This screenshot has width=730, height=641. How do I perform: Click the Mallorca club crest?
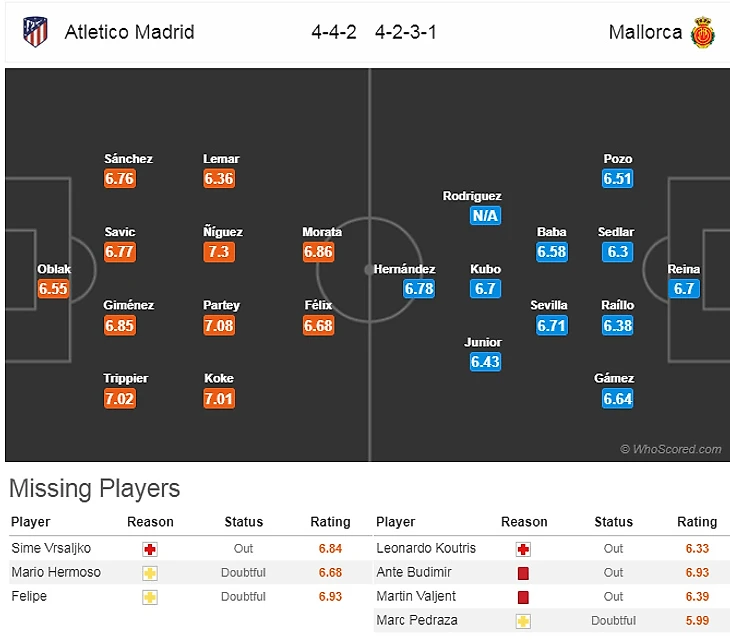point(704,32)
